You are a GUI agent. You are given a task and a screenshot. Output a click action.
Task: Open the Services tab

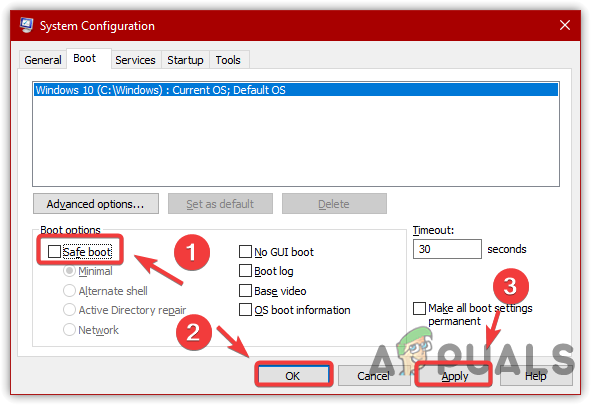(x=135, y=60)
